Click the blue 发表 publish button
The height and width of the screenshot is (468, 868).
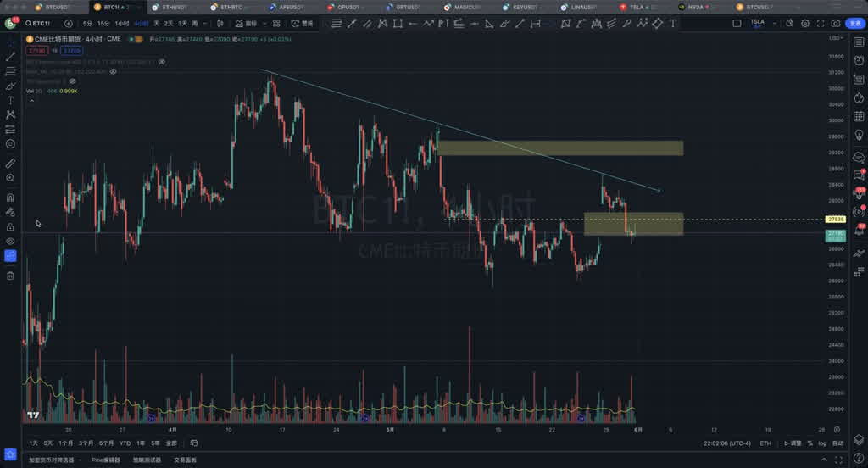click(x=855, y=24)
